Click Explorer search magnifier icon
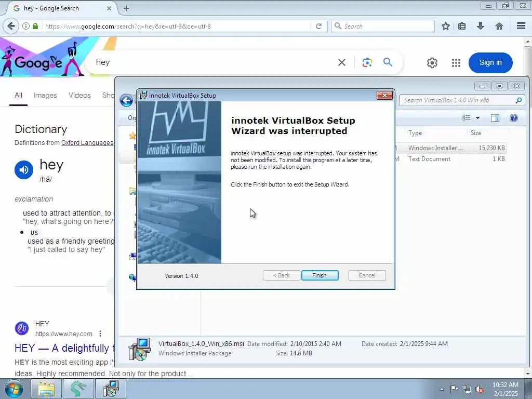The image size is (532, 399). click(518, 100)
